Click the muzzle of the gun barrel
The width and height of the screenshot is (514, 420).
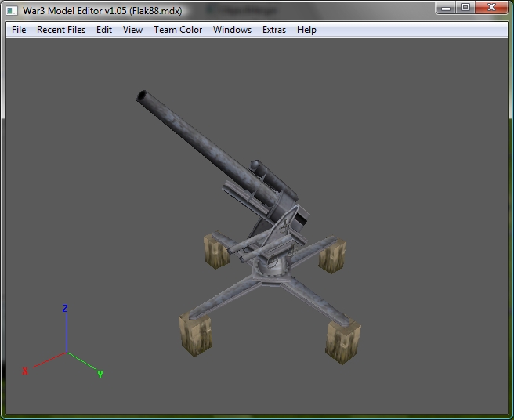pos(142,96)
